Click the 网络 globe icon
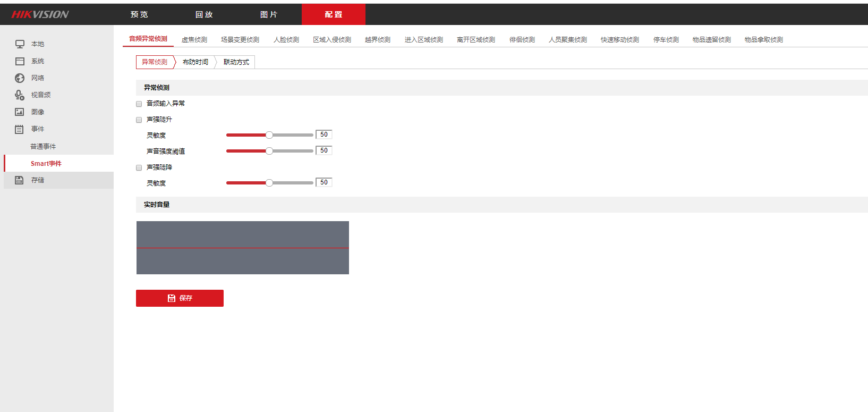Screen dimensions: 868x412 point(20,78)
